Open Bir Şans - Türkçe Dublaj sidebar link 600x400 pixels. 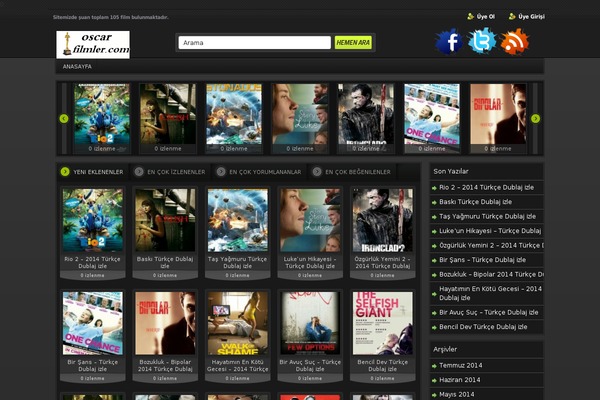[x=483, y=260]
